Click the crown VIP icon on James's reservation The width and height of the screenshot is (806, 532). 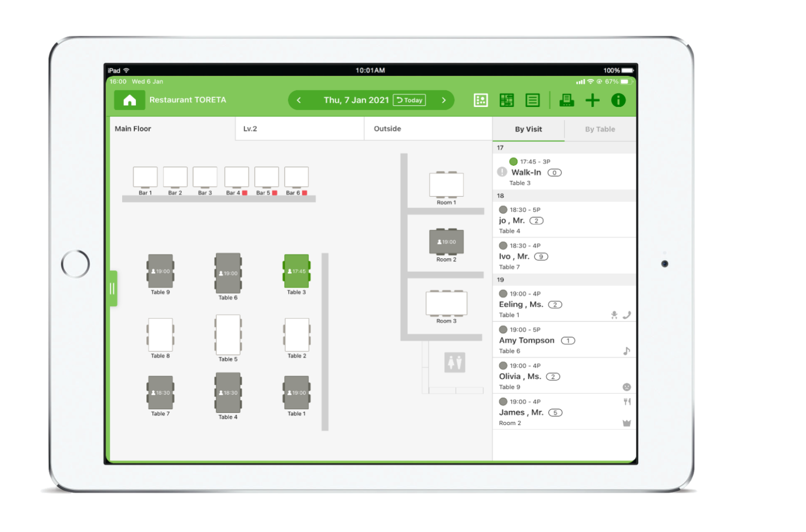(x=627, y=422)
